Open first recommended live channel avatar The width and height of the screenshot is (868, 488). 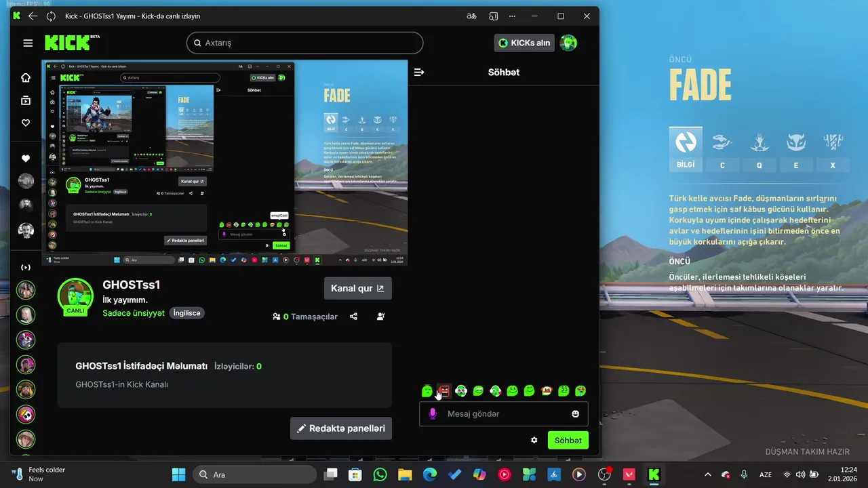tap(26, 290)
